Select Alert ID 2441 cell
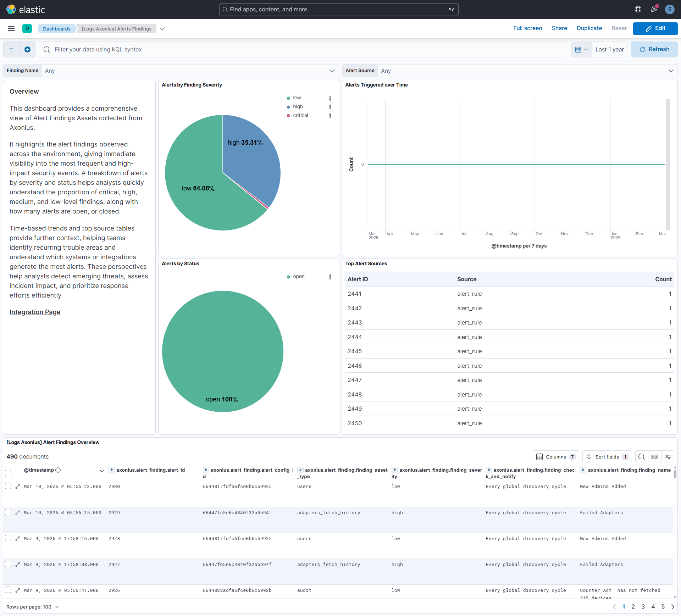The width and height of the screenshot is (681, 616). click(355, 294)
